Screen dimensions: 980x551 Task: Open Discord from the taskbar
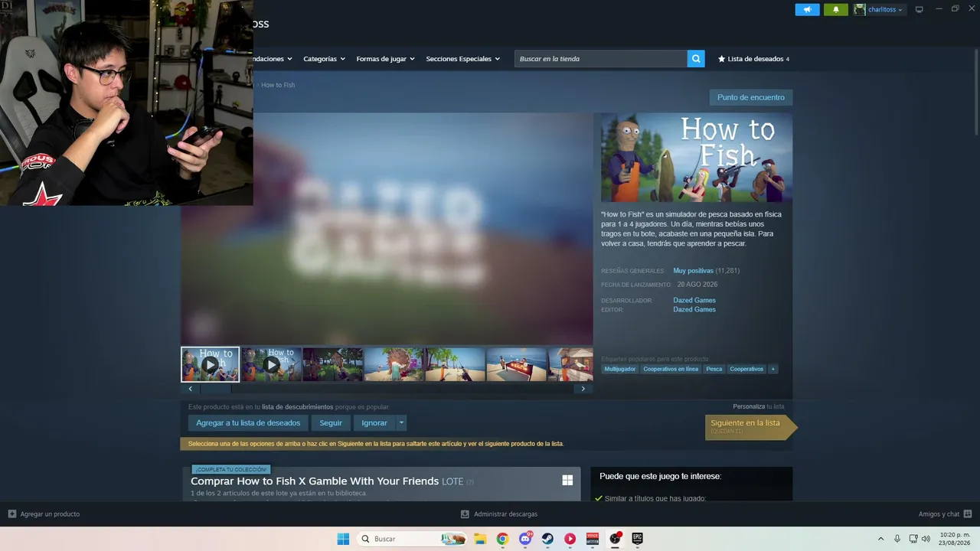(525, 539)
